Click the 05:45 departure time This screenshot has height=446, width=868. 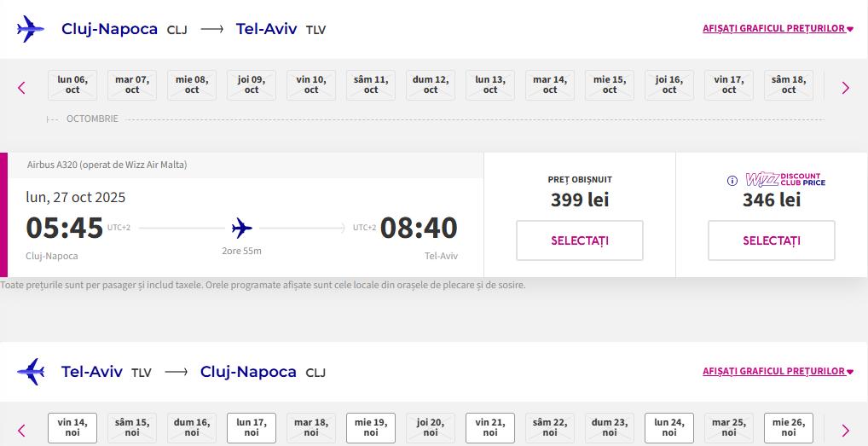point(65,228)
